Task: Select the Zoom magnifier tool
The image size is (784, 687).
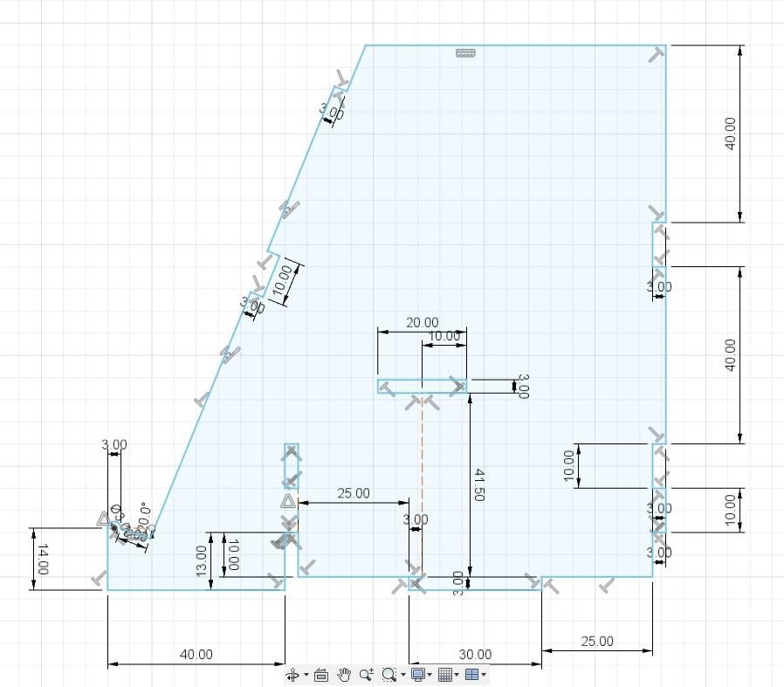Action: (366, 674)
